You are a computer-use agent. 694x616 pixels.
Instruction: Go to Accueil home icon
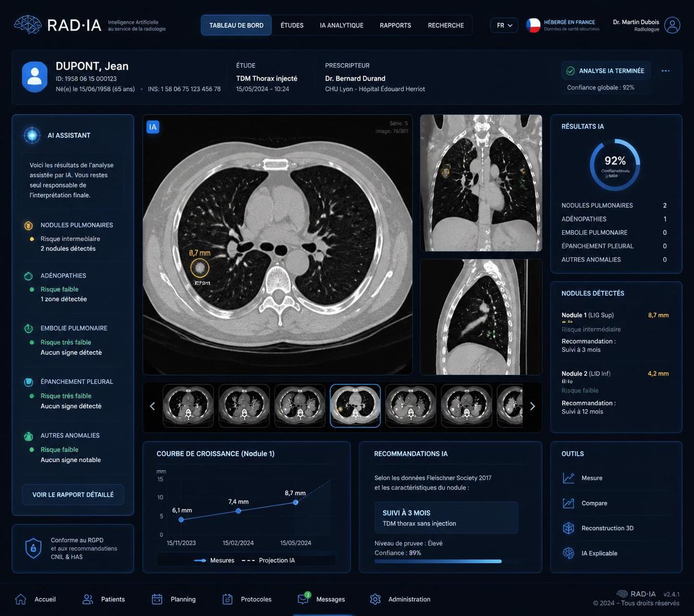(21, 599)
